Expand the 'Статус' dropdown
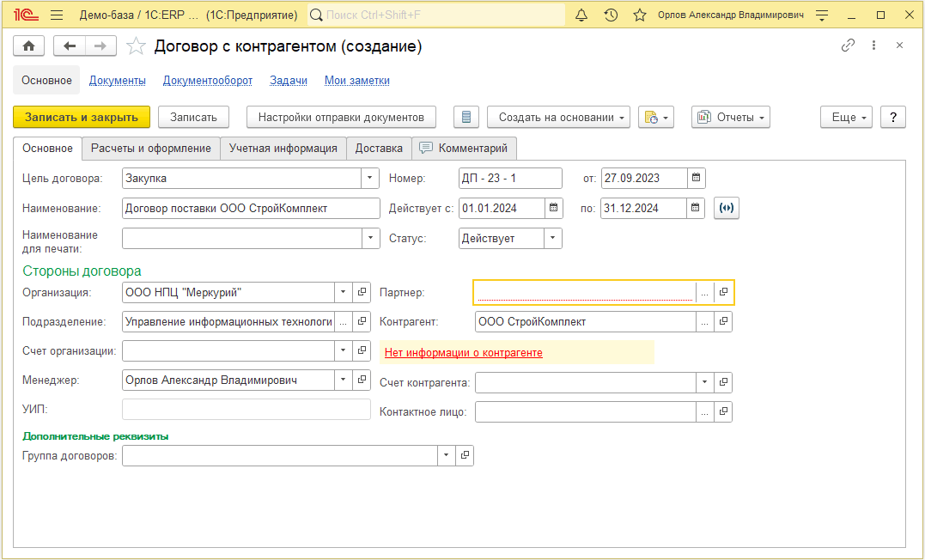This screenshot has height=560, width=925. (552, 238)
